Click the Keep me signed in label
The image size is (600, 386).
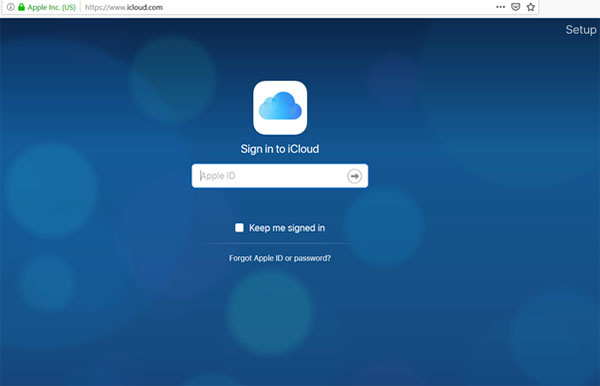(x=287, y=228)
